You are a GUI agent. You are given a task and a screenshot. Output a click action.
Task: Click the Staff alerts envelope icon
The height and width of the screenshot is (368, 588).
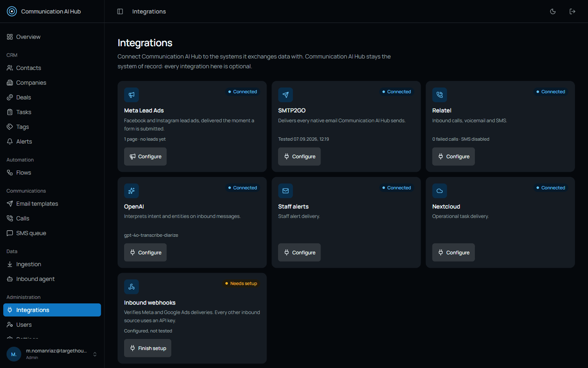[285, 191]
